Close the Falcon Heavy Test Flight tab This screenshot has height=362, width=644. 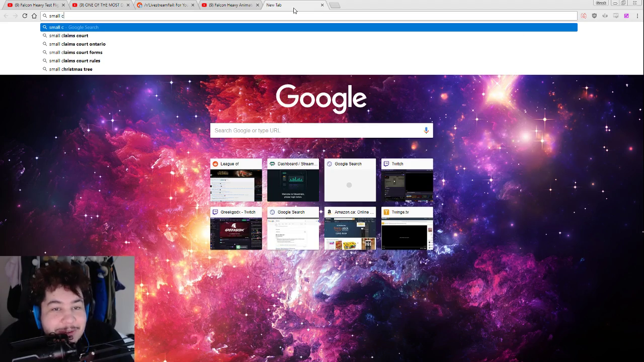coord(63,5)
